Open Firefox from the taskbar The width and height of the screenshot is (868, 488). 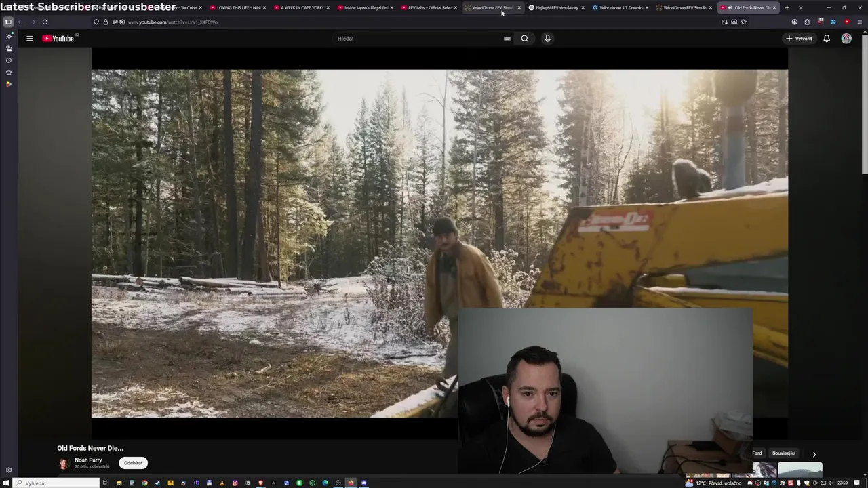coord(351,483)
